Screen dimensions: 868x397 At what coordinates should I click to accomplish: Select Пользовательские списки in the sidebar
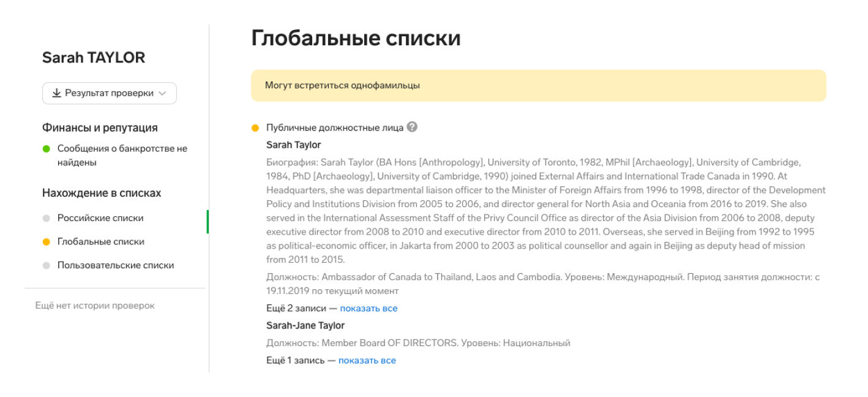116,266
